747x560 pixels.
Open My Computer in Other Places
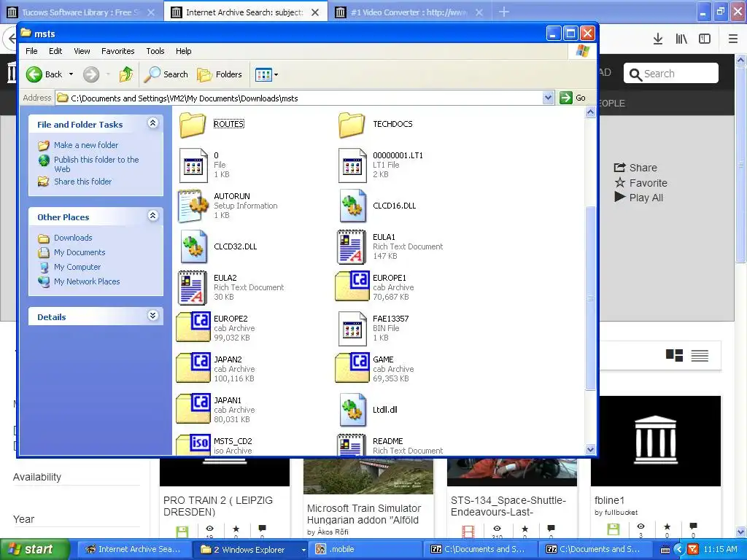pyautogui.click(x=77, y=267)
